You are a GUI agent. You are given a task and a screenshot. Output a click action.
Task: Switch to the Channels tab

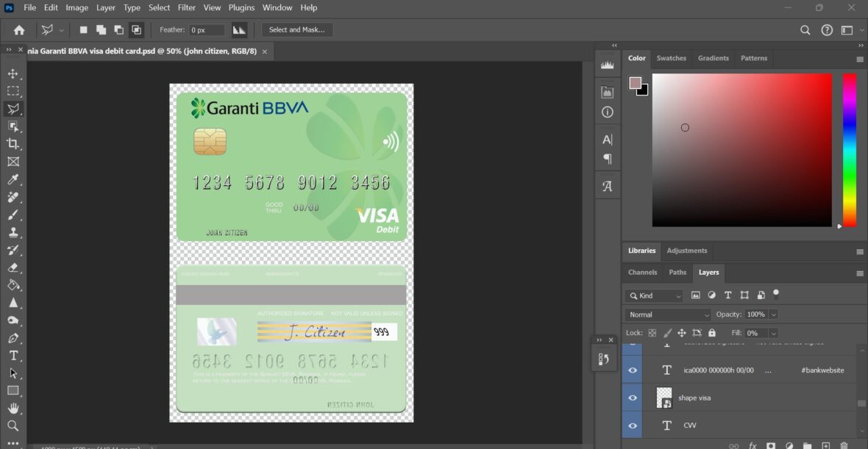pyautogui.click(x=642, y=272)
